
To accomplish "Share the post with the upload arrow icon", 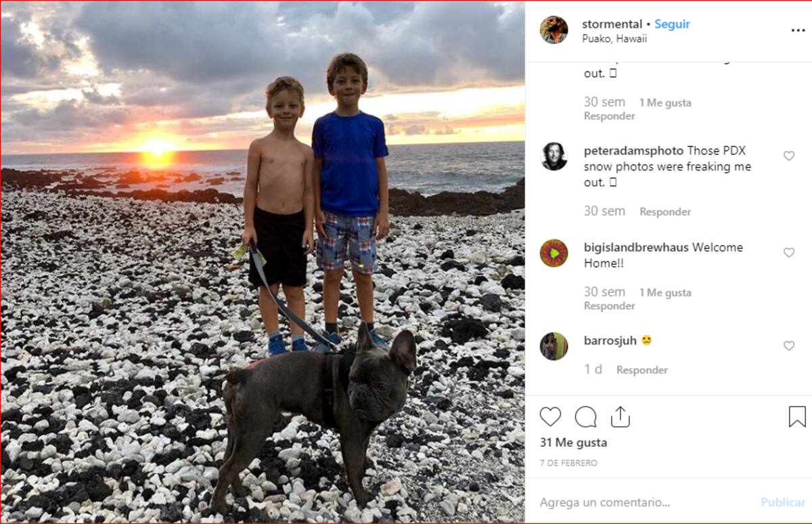I will click(x=621, y=416).
